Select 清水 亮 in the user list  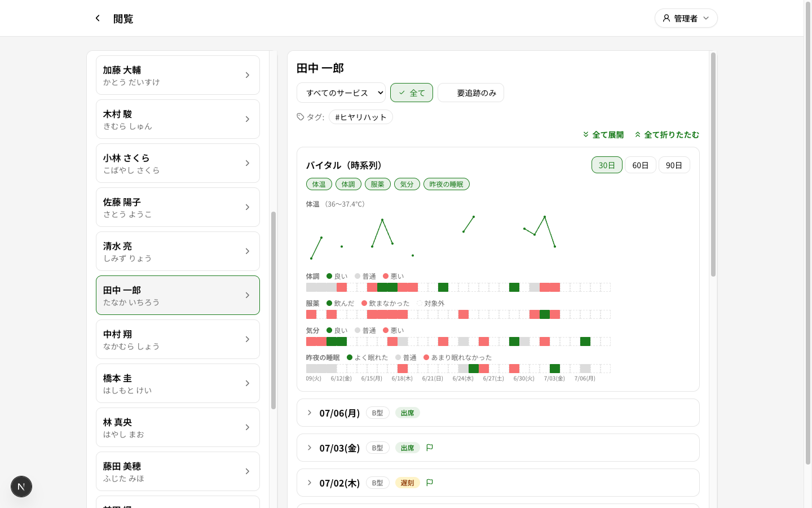pyautogui.click(x=178, y=251)
